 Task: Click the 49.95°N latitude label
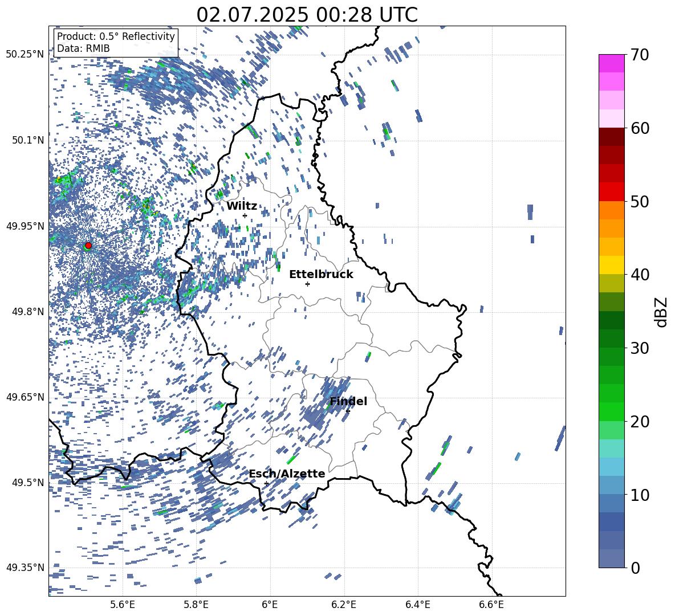(x=25, y=226)
